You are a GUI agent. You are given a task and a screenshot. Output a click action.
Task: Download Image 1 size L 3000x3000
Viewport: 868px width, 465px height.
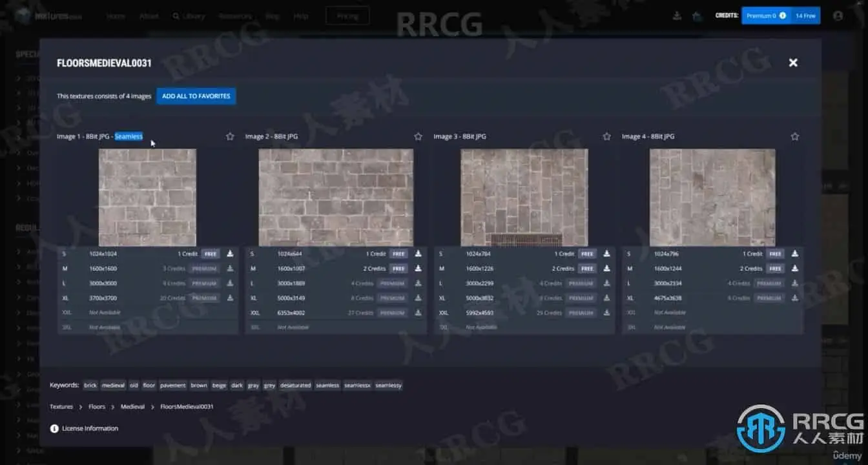[230, 284]
